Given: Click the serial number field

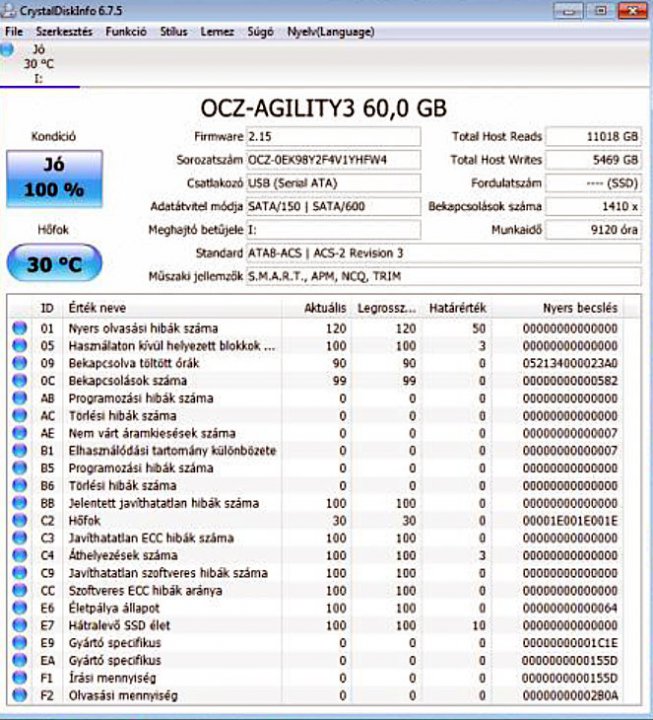Looking at the screenshot, I should [333, 160].
